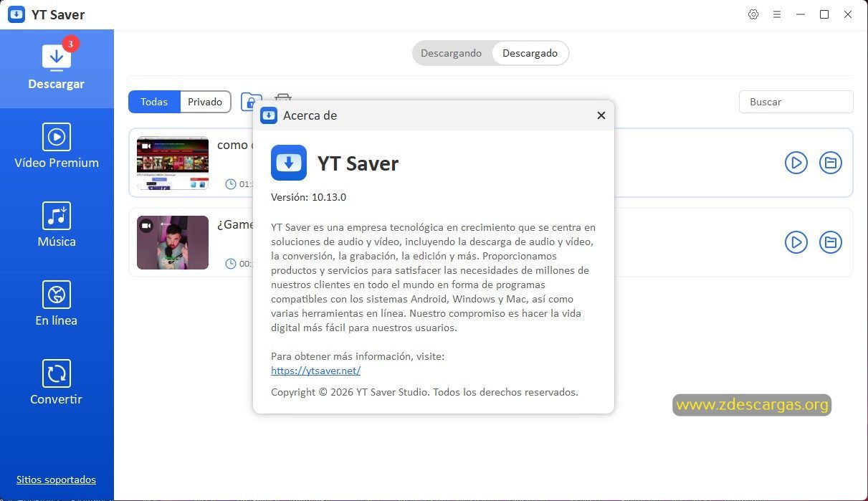
Task: Click the 'como' video thumbnail
Action: (173, 163)
